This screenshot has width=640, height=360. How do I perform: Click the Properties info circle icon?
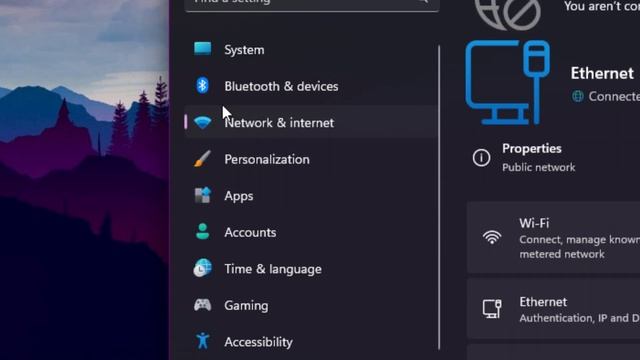coord(481,158)
